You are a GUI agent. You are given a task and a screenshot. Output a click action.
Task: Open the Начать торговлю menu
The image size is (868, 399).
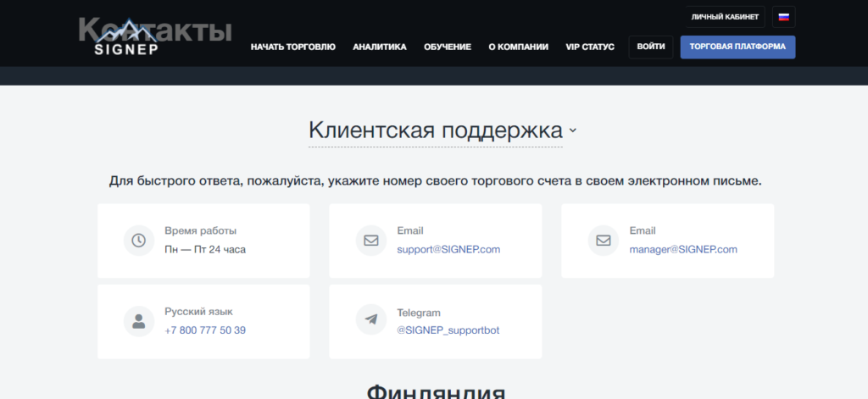pyautogui.click(x=292, y=47)
